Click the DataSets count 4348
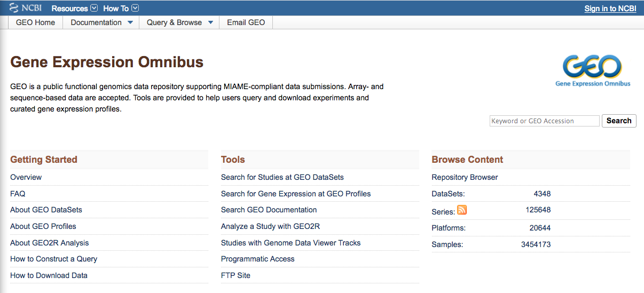Screen dimensions: 644x293 point(542,194)
